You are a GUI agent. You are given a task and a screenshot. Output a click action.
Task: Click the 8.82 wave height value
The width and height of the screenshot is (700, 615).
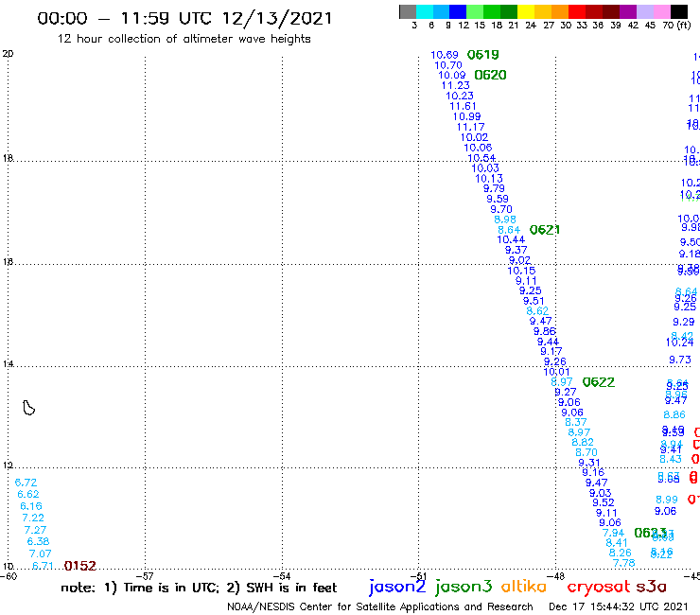583,442
